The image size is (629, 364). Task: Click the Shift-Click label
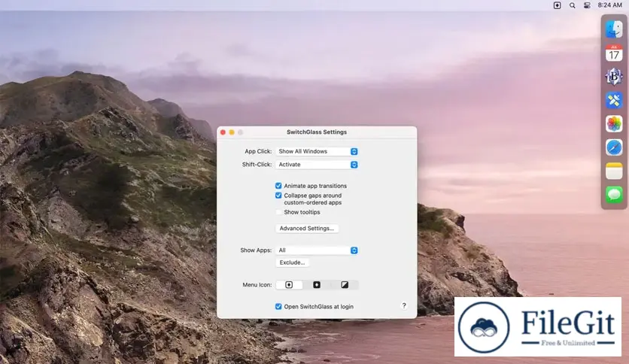pyautogui.click(x=257, y=165)
